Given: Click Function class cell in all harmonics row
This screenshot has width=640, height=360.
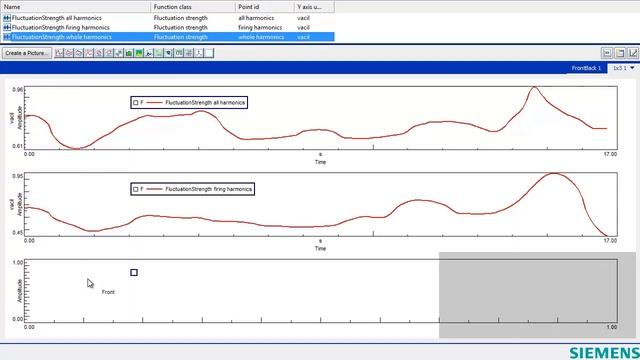Looking at the screenshot, I should click(180, 18).
